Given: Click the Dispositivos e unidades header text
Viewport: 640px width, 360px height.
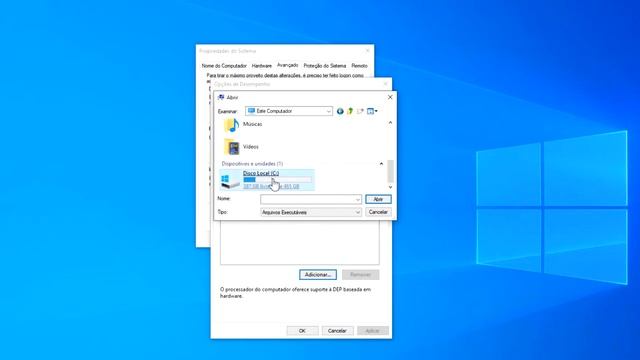Looking at the screenshot, I should pyautogui.click(x=252, y=164).
